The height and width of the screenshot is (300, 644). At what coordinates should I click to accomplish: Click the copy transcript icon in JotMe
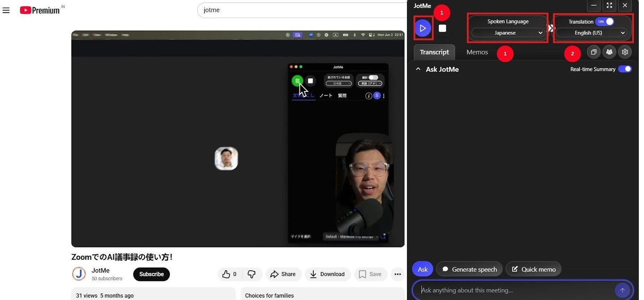[x=593, y=52]
